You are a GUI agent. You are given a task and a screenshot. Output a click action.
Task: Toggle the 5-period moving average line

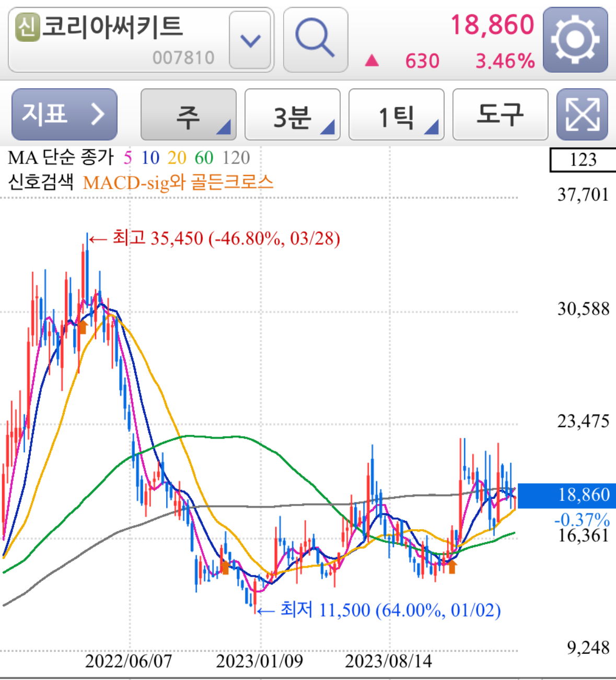pos(127,156)
